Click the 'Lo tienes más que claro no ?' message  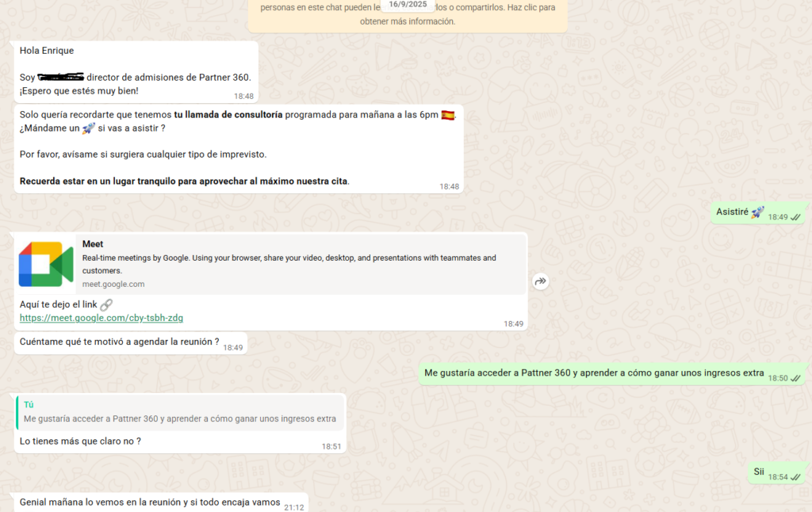coord(80,441)
